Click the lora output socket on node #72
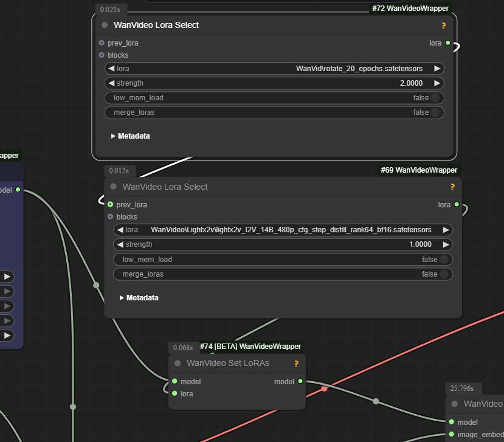Screen dimensions: 504x442 (447, 43)
